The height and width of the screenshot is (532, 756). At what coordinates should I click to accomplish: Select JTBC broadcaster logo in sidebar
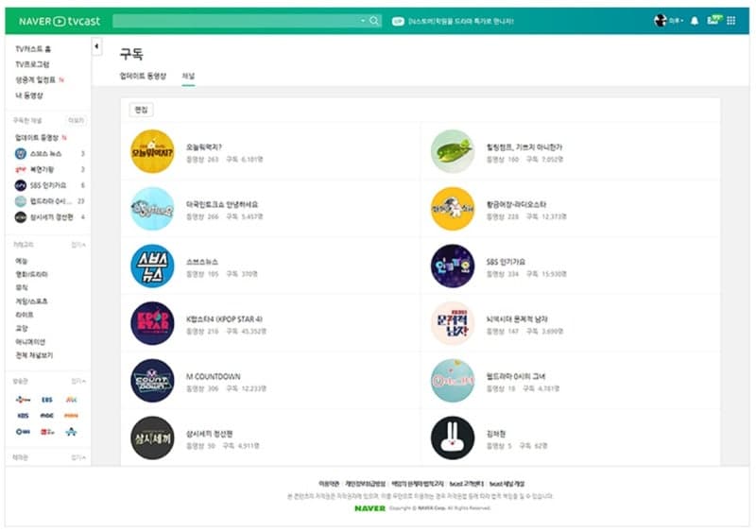coord(71,400)
